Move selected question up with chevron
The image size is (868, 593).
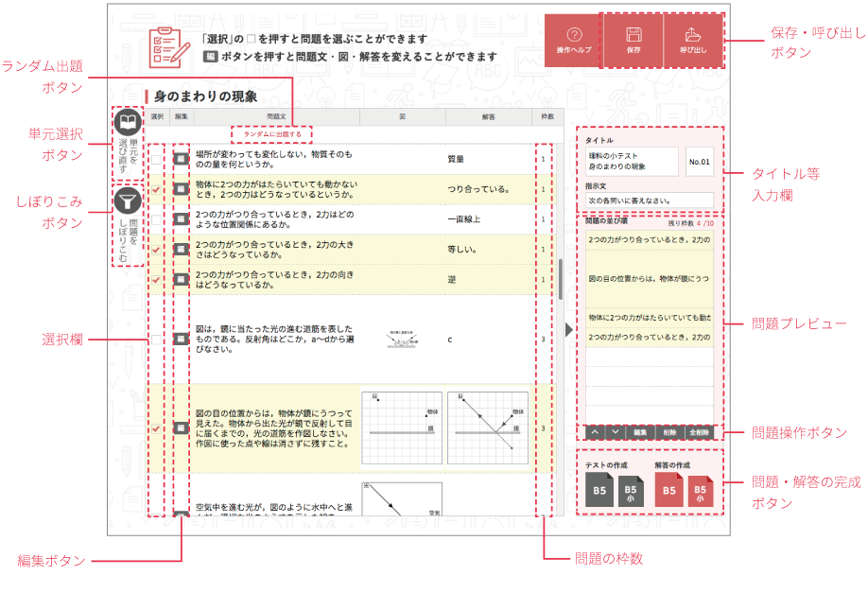(x=594, y=432)
